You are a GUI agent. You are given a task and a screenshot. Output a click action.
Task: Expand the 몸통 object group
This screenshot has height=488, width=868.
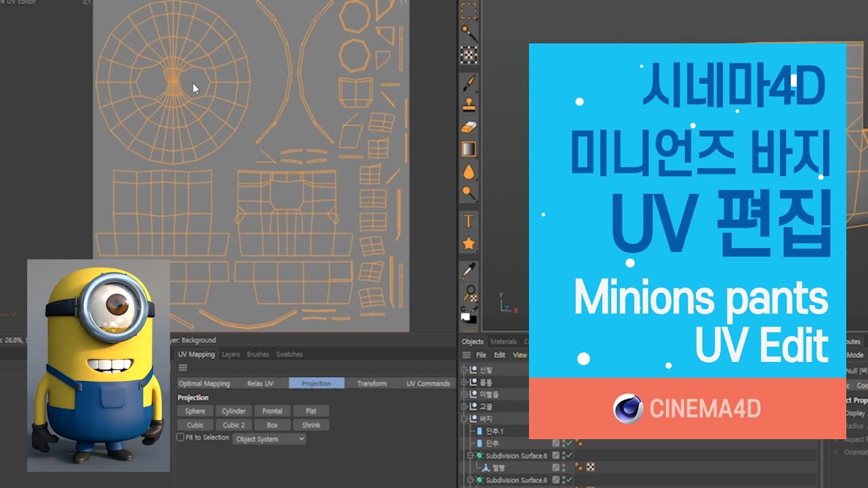(464, 382)
